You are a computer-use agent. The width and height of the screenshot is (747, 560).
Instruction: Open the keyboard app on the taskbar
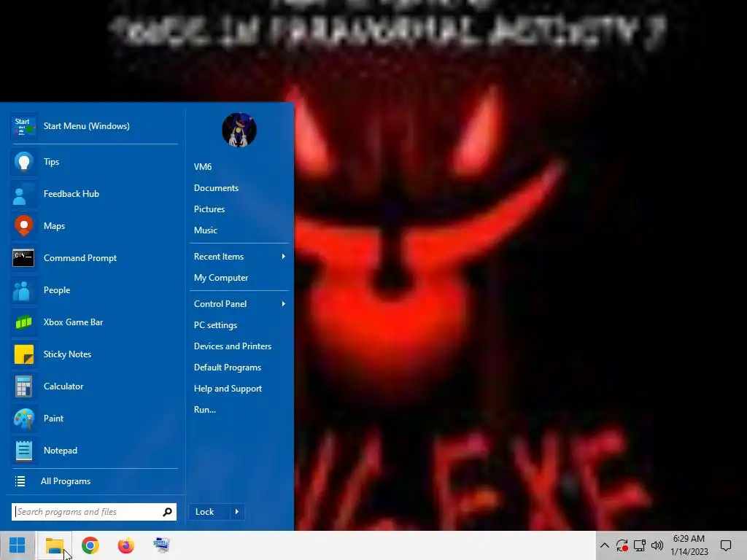click(x=161, y=545)
